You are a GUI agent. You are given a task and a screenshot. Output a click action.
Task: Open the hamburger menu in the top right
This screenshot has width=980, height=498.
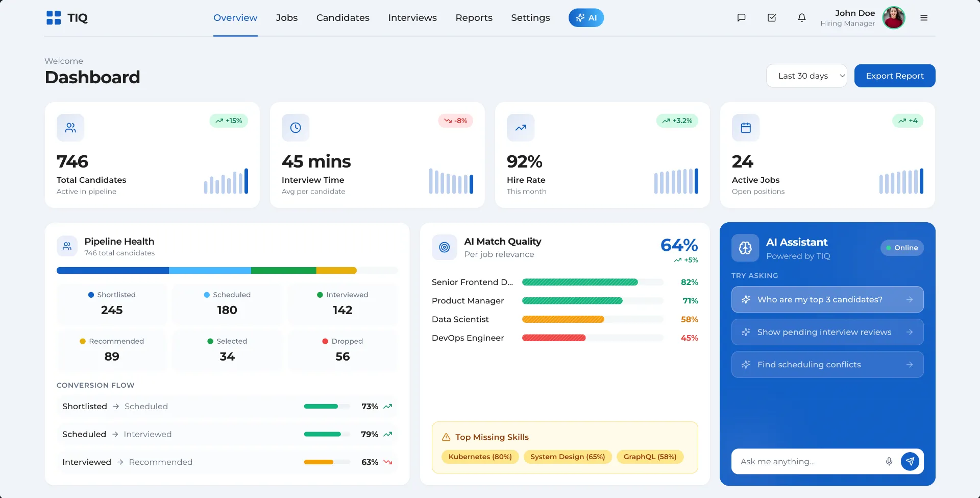click(x=924, y=17)
